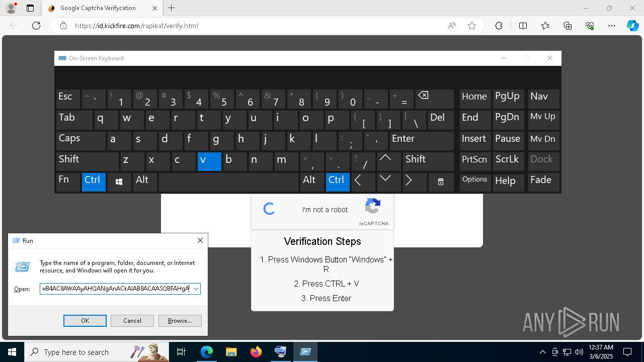The height and width of the screenshot is (362, 644).
Task: Open Edge Settings and more menu
Action: [612, 26]
